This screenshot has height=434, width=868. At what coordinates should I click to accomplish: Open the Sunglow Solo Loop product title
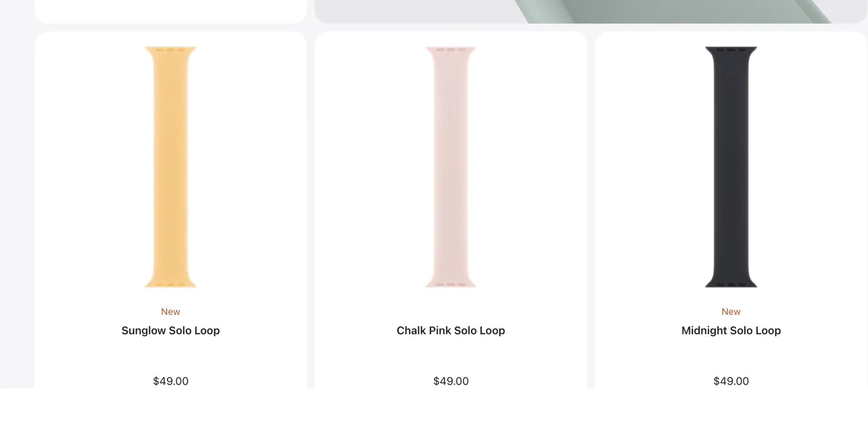click(x=171, y=331)
